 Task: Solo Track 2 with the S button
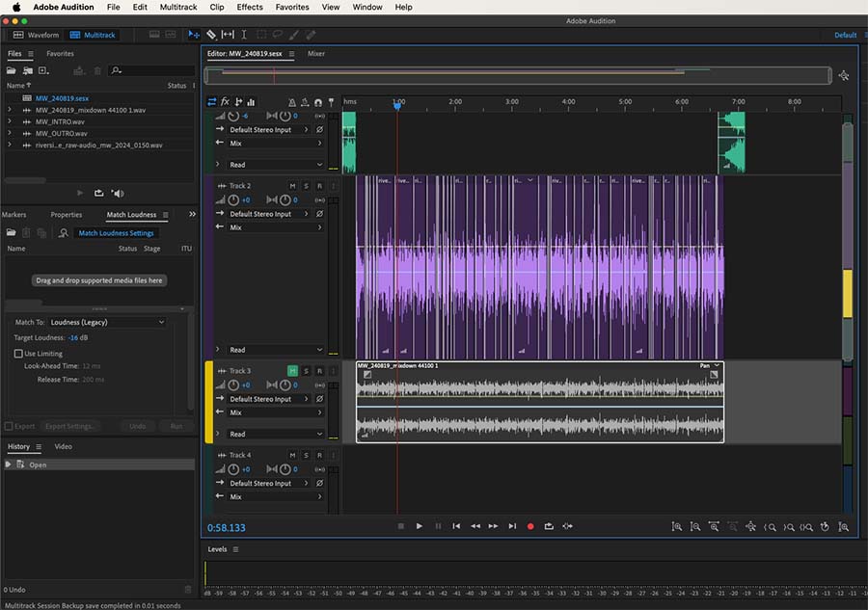[306, 185]
